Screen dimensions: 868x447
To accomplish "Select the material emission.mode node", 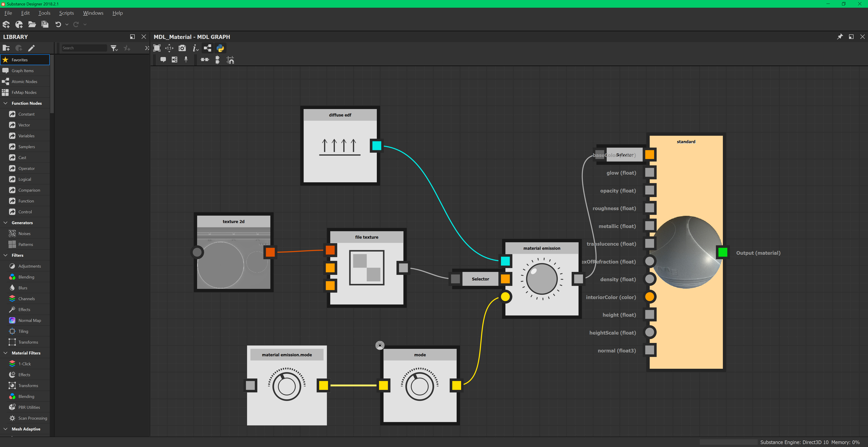I will click(287, 385).
